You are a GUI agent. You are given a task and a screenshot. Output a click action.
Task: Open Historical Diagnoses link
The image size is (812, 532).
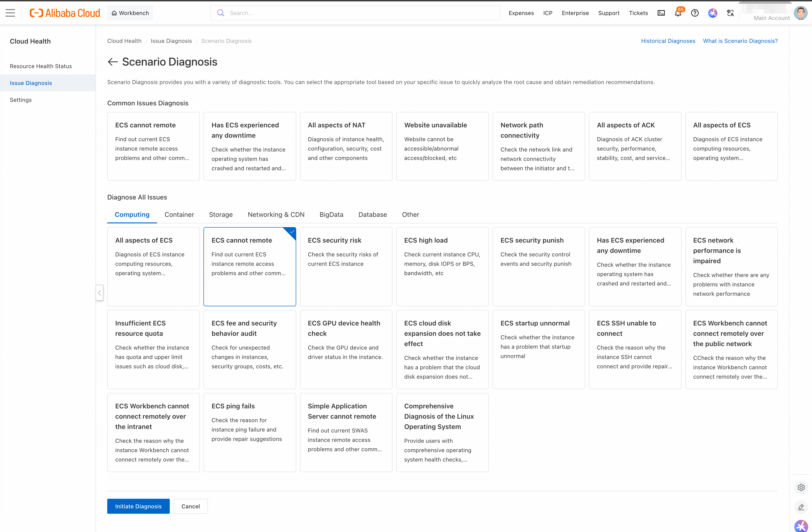[668, 41]
